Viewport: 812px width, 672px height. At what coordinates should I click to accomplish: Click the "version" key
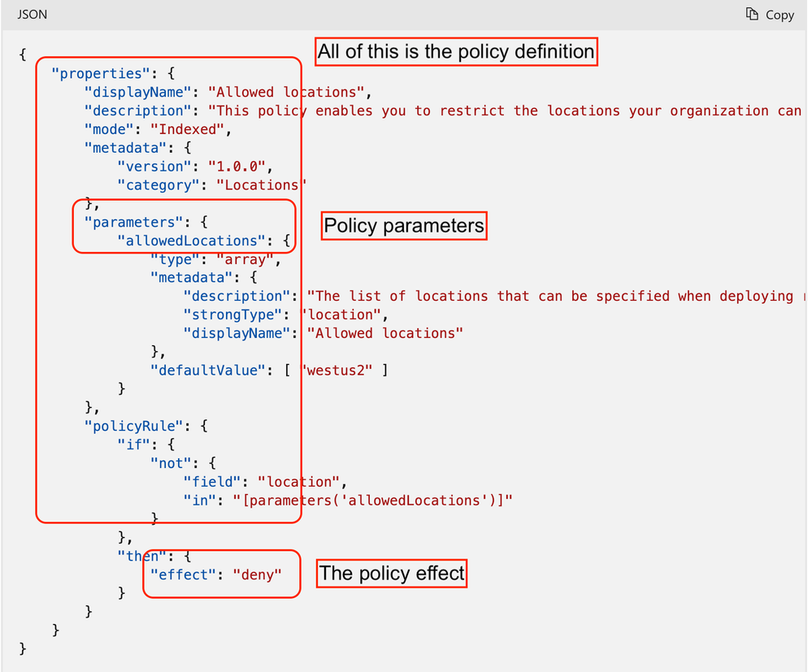[x=154, y=167]
